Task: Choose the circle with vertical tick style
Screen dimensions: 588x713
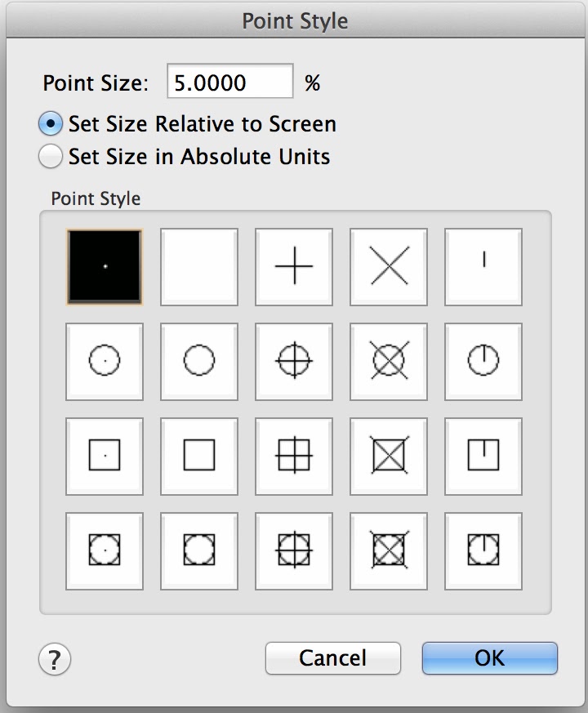Action: point(483,361)
